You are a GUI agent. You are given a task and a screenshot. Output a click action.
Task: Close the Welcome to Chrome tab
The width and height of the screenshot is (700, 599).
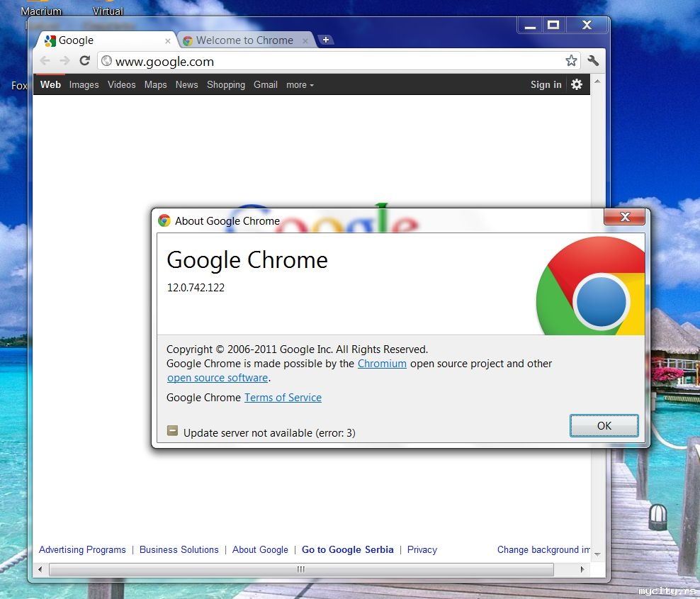click(305, 41)
